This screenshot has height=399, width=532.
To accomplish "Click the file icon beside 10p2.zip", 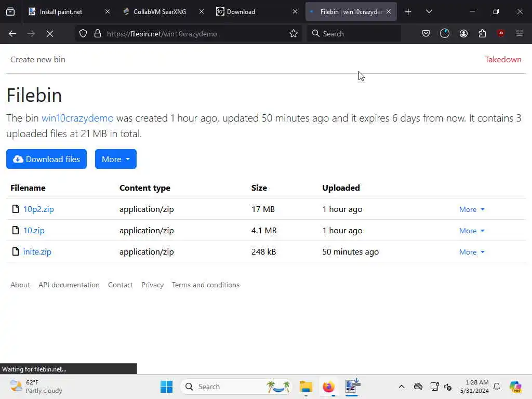I will click(15, 209).
